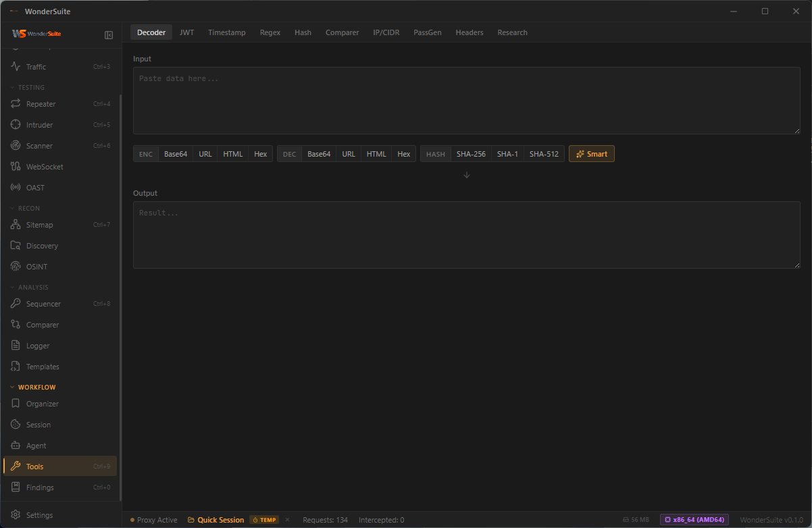Compute SHA-512 hash
The width and height of the screenshot is (812, 528).
(x=544, y=154)
